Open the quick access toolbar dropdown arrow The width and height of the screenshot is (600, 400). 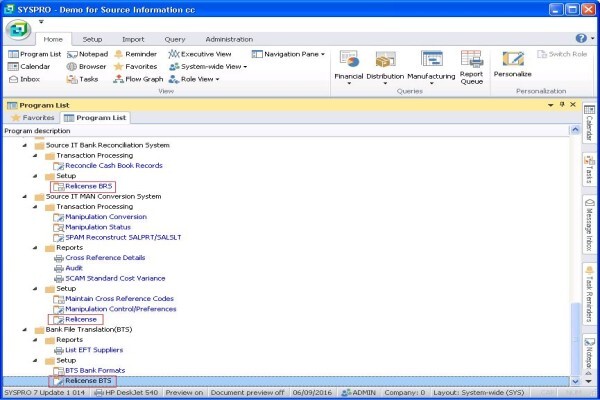[x=41, y=22]
